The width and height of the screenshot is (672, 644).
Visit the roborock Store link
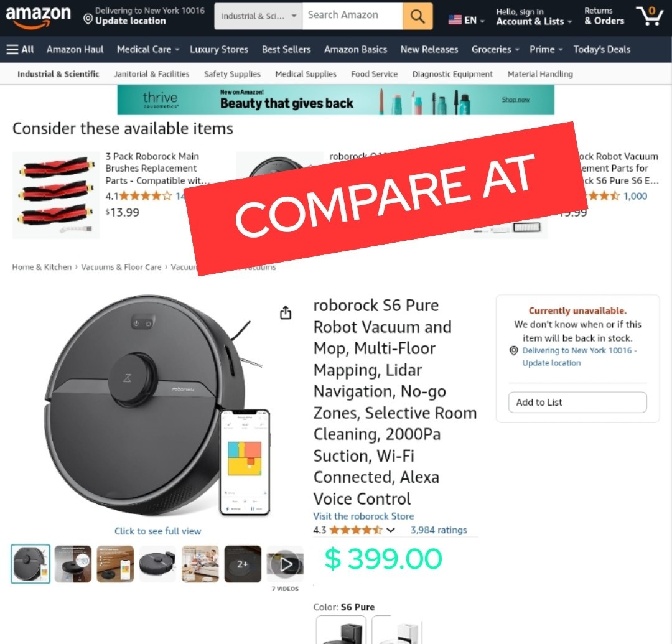(x=363, y=516)
